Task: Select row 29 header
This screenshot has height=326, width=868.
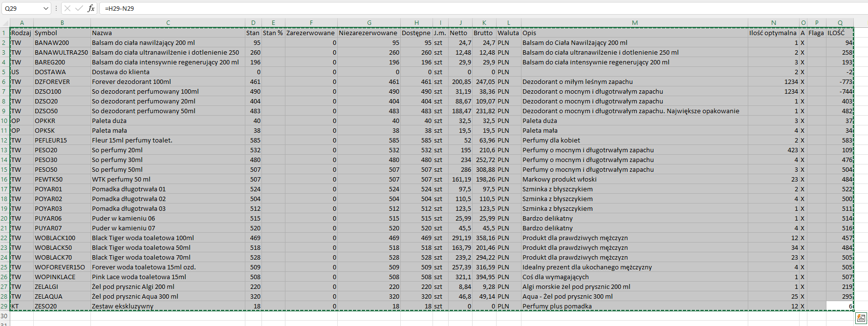Action: pyautogui.click(x=5, y=306)
